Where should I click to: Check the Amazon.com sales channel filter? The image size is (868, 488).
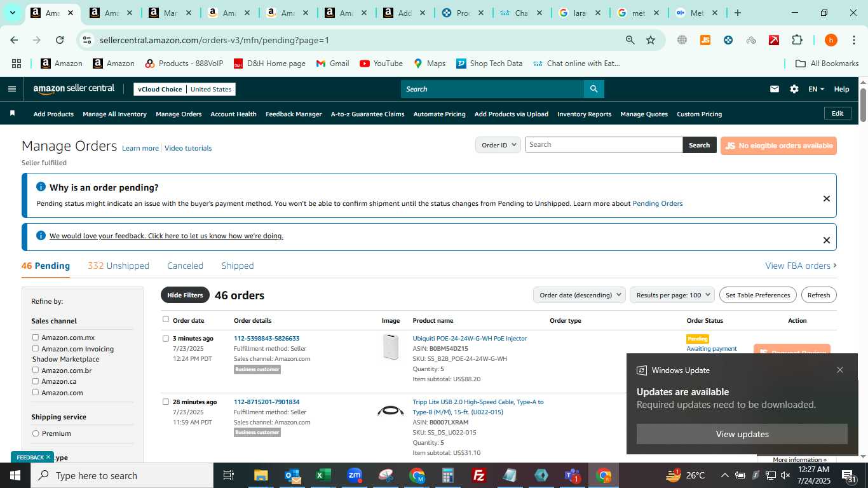click(36, 392)
